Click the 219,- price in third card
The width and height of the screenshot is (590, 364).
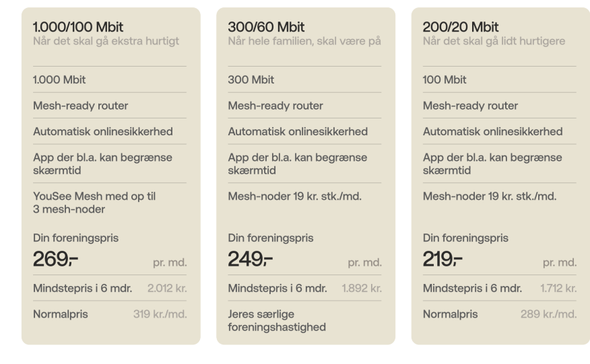click(x=442, y=259)
